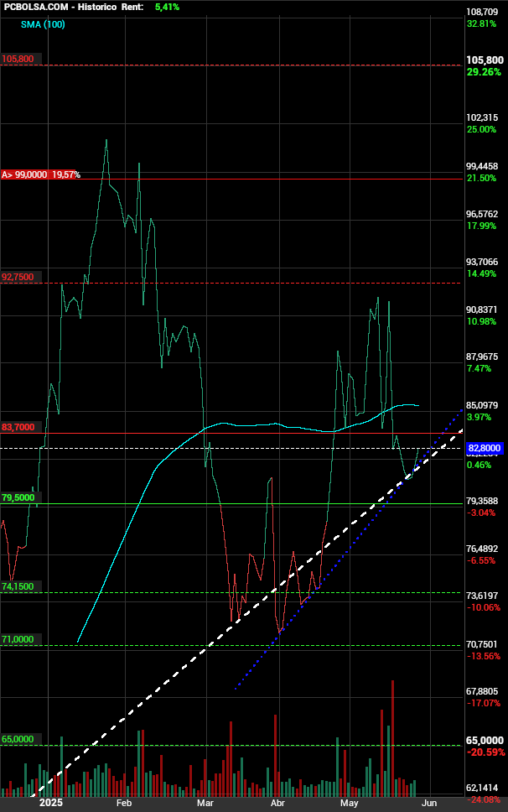The image size is (508, 812).
Task: Click the -20.59% axis percentage
Action: (485, 752)
